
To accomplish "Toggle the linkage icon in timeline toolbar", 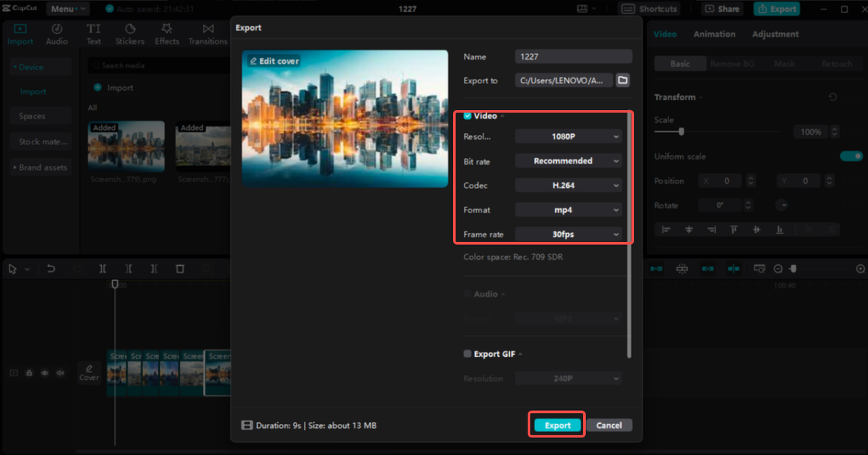I will [x=708, y=269].
